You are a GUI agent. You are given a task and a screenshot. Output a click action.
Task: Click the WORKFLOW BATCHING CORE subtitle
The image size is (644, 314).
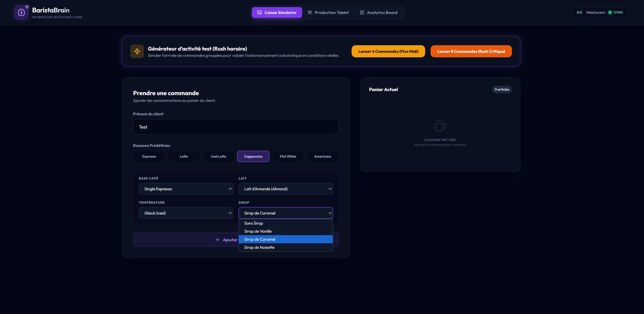[x=57, y=17]
